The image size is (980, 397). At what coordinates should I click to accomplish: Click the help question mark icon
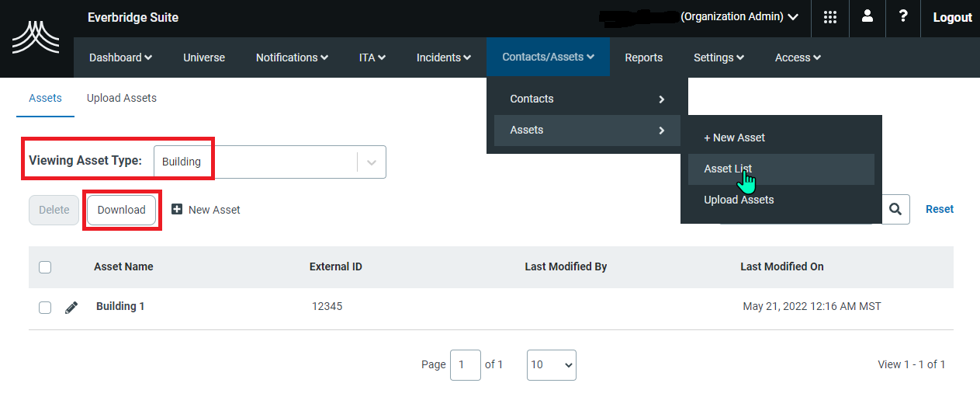pyautogui.click(x=903, y=16)
